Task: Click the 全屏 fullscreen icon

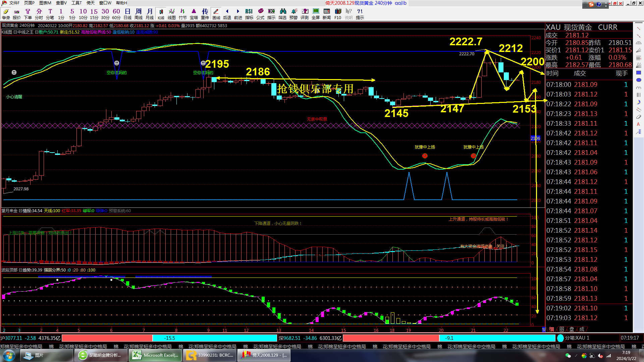Action: pos(316,14)
